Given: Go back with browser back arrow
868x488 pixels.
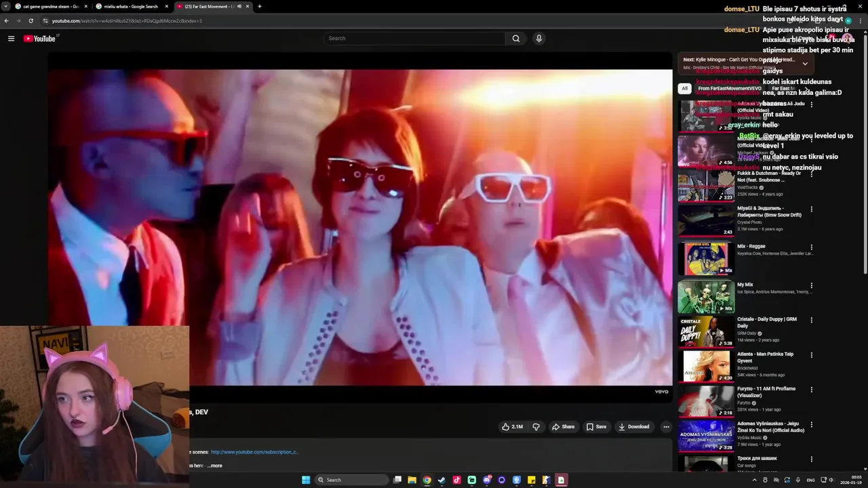Looking at the screenshot, I should [x=7, y=21].
